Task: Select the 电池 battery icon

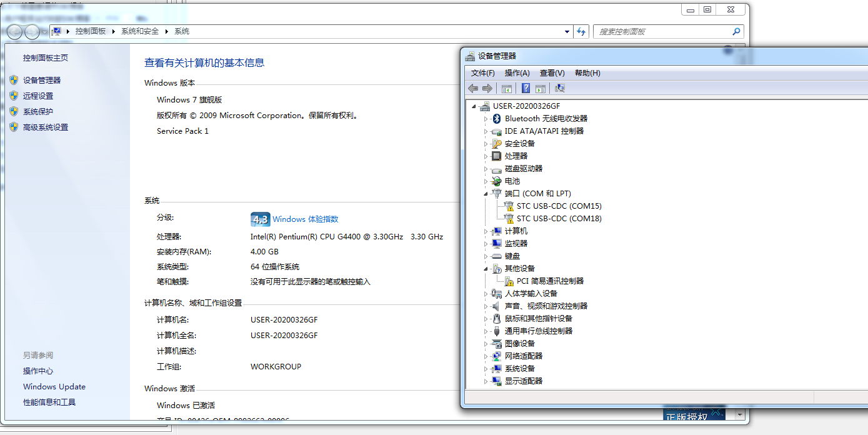Action: point(496,181)
